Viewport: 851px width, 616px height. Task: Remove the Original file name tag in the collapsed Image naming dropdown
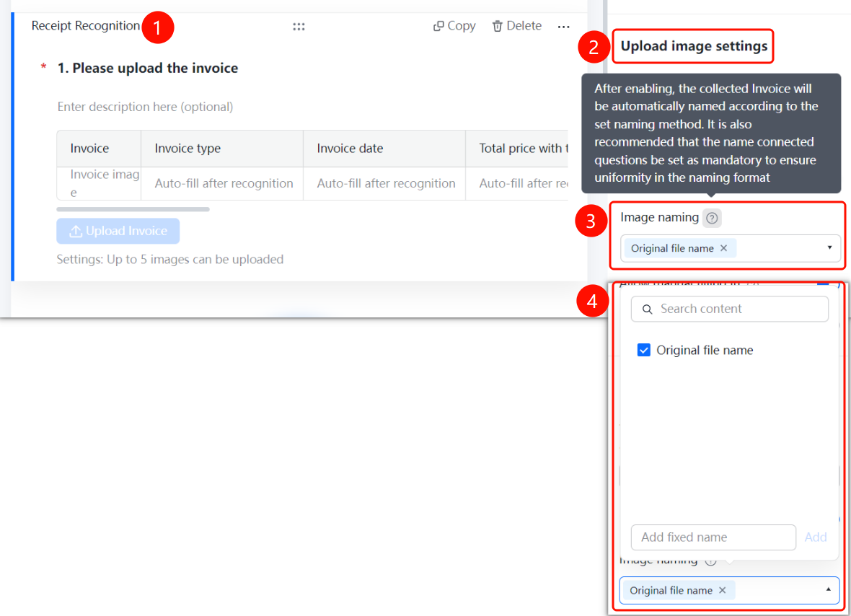click(x=723, y=248)
